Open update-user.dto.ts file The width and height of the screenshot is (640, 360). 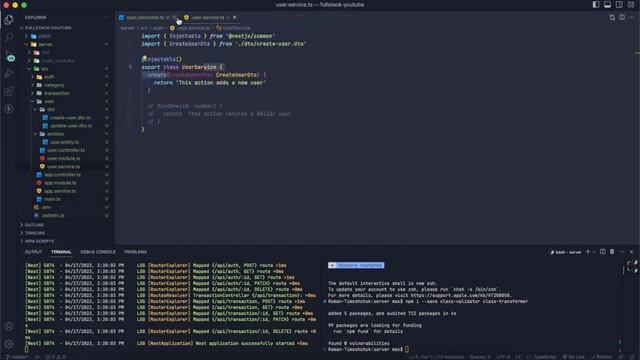click(71, 126)
